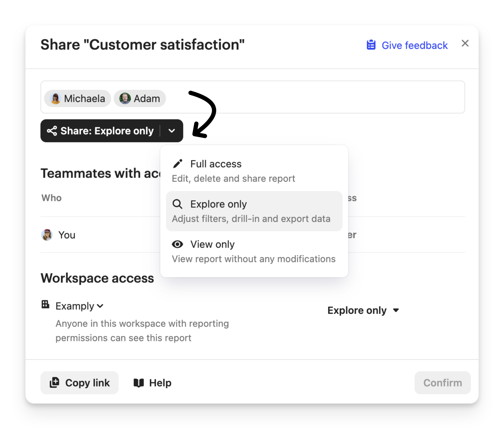Click the Give feedback clipboard icon
Viewport: 504px width, 429px height.
click(x=371, y=45)
